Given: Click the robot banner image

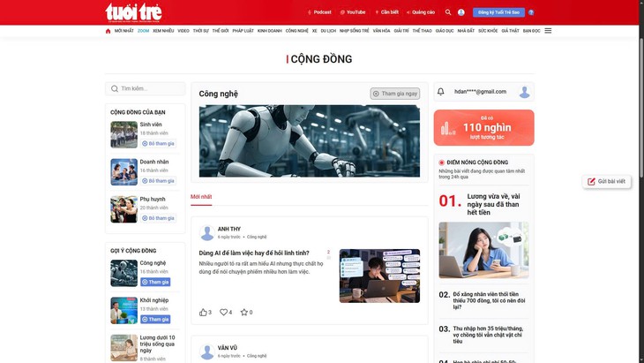Looking at the screenshot, I should (310, 141).
